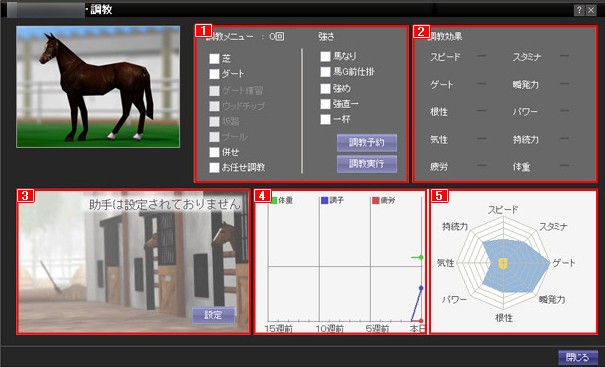The width and height of the screenshot is (605, 367).
Task: Click the blue 調子 legend swatch
Action: point(324,200)
